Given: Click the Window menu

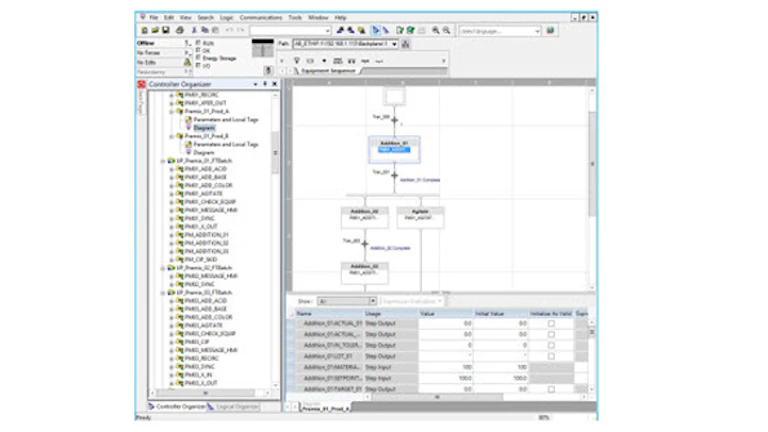Looking at the screenshot, I should pyautogui.click(x=318, y=17).
